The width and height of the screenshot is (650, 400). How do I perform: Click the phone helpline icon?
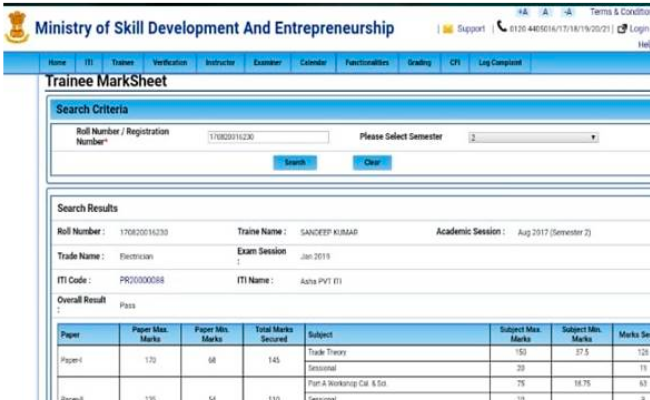coord(502,28)
